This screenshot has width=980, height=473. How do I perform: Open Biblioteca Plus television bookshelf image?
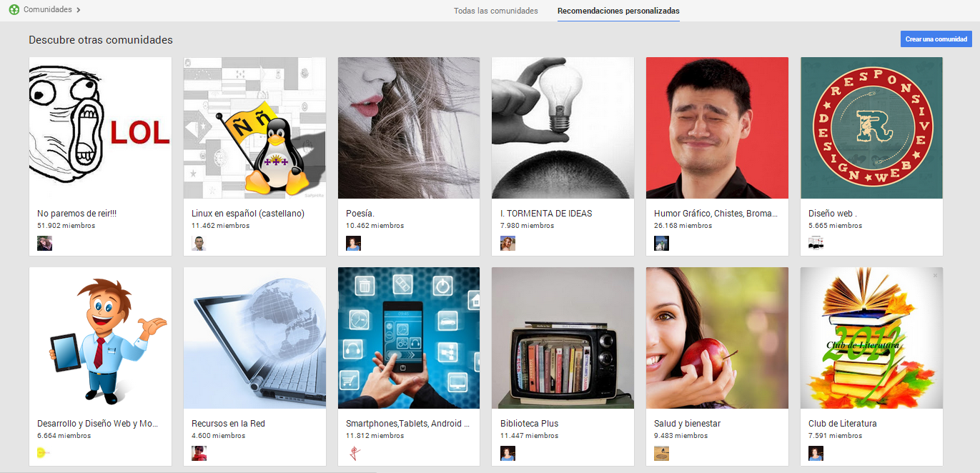point(563,338)
